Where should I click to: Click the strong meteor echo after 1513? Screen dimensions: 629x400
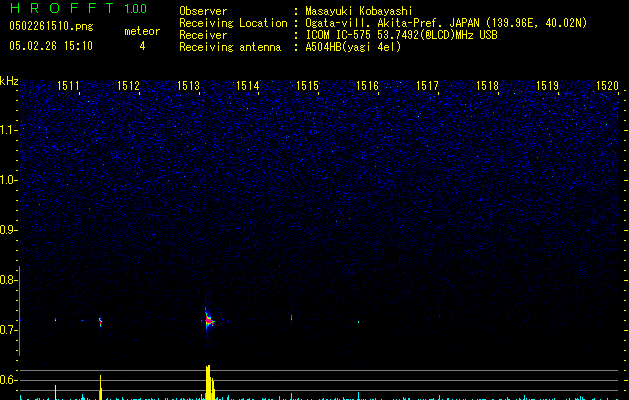[208, 320]
